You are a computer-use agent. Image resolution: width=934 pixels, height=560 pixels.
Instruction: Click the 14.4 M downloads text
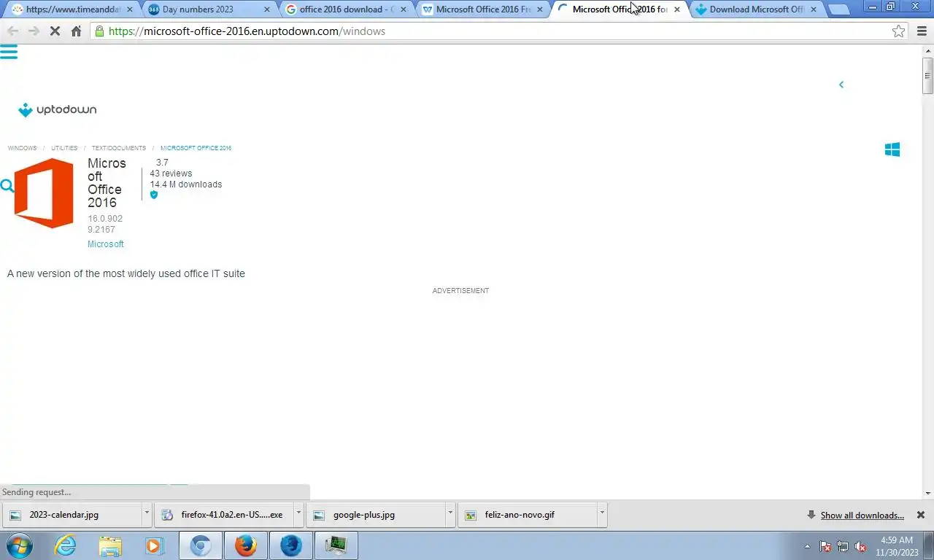186,184
